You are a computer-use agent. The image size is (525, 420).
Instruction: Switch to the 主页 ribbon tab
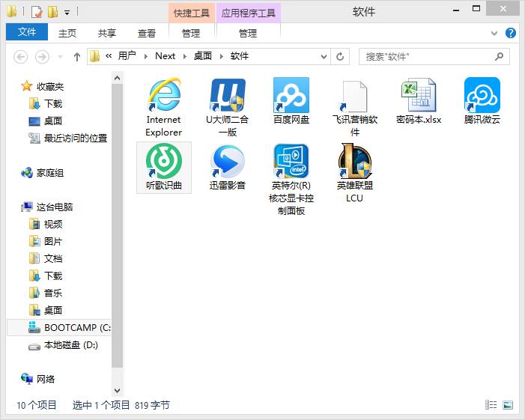point(67,33)
